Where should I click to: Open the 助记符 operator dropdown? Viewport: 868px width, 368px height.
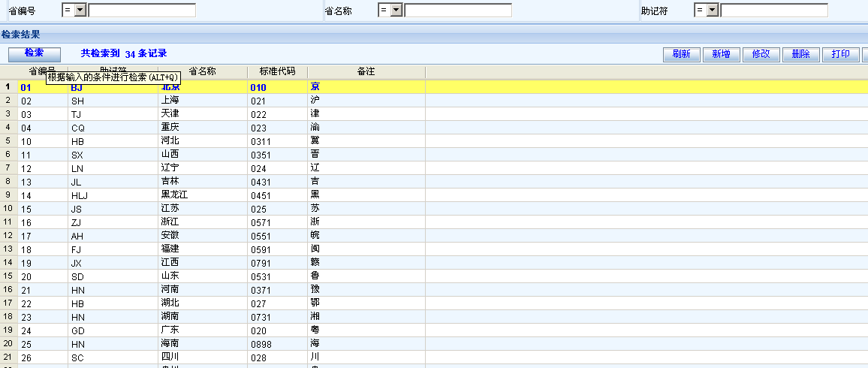pos(713,11)
